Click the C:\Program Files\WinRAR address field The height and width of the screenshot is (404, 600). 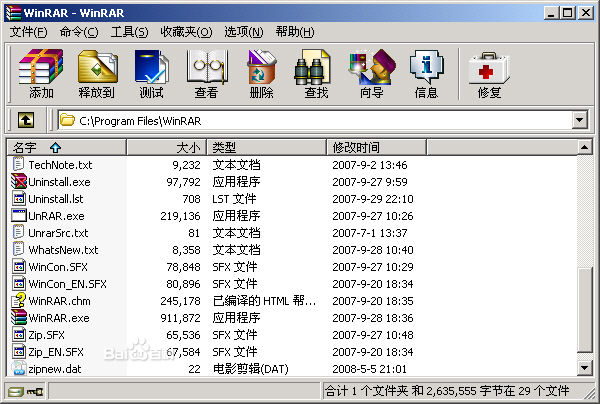click(x=315, y=121)
